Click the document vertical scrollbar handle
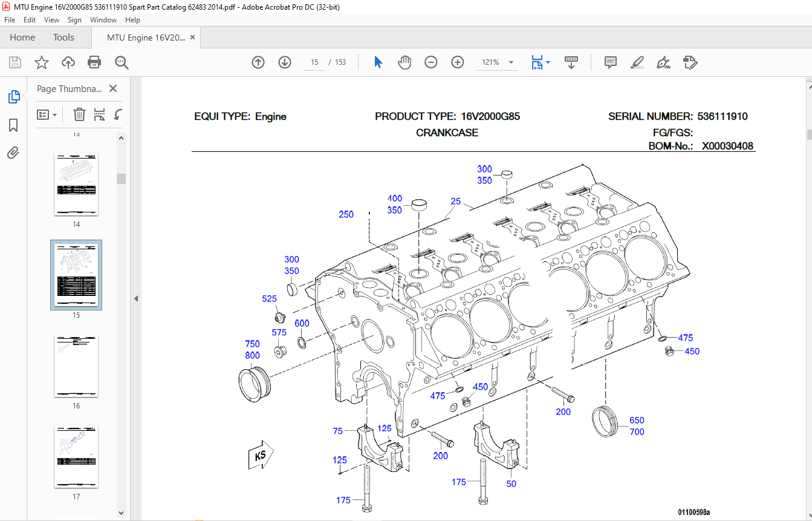Viewport: 812px width, 521px height. coord(809,134)
